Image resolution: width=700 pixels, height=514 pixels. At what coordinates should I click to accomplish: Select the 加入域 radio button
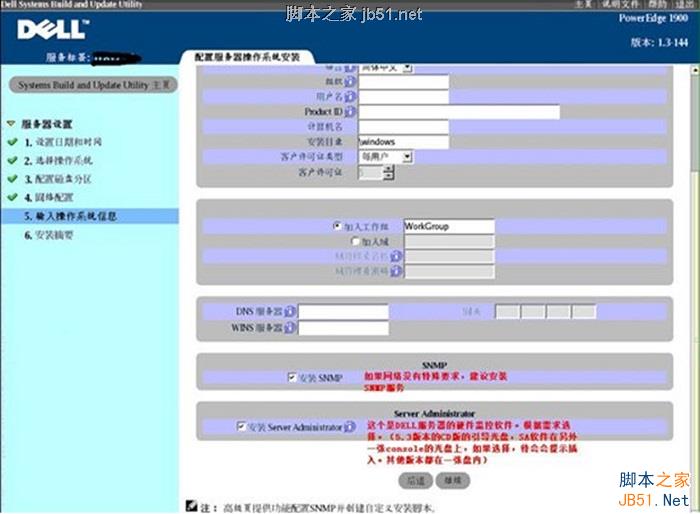pos(355,241)
